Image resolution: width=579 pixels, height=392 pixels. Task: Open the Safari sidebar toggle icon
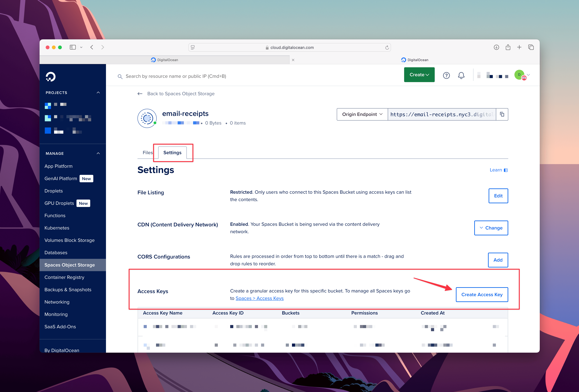(72, 47)
